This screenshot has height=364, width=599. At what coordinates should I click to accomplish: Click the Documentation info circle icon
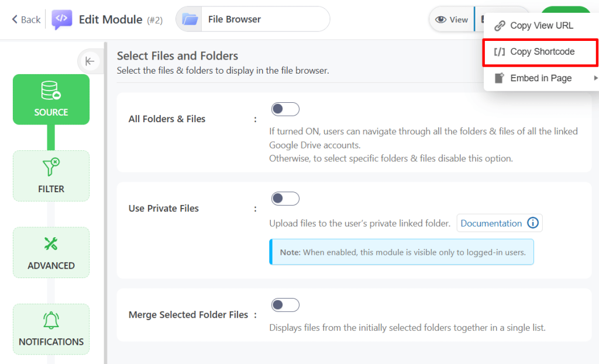tap(532, 223)
